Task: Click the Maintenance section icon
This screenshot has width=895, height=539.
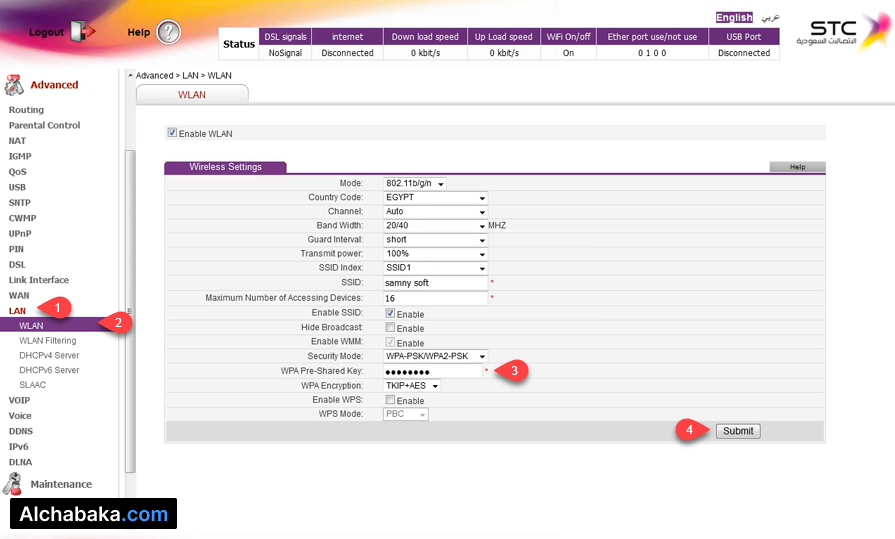Action: click(13, 484)
